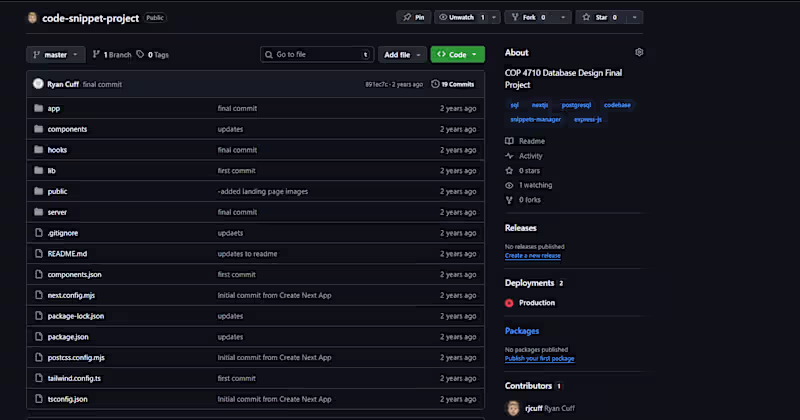The height and width of the screenshot is (420, 800).
Task: View the 0 Tags list
Action: click(x=153, y=55)
